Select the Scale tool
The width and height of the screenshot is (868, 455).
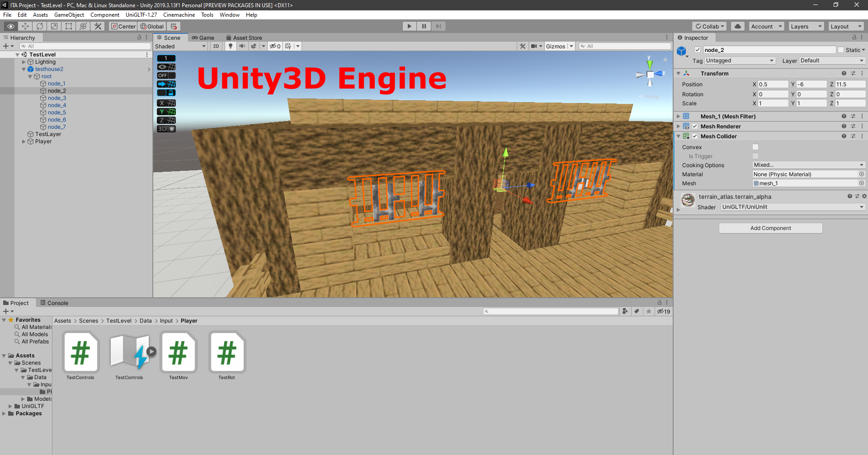(54, 26)
